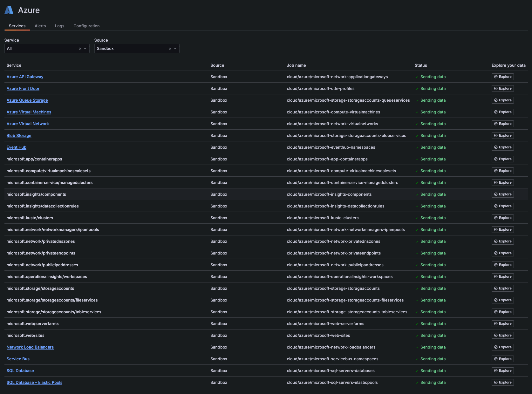Switch to the Alerts tab
This screenshot has height=394, width=532.
[40, 26]
